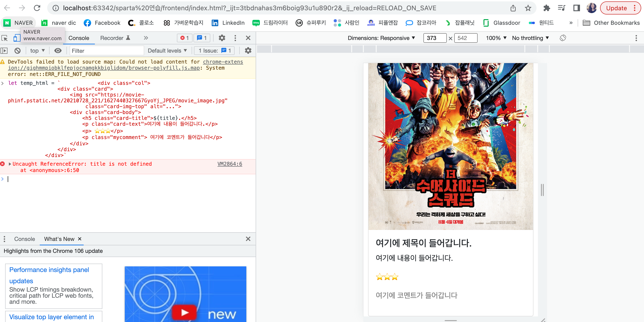This screenshot has height=322, width=644.
Task: Expand the Uncaught ReferenceError entry
Action: [x=10, y=164]
